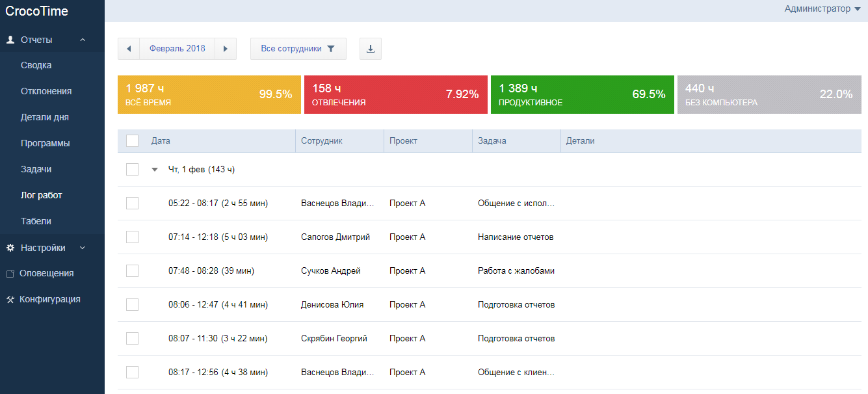
Task: Select the checkbox for Денисова Юлия entry
Action: click(133, 305)
